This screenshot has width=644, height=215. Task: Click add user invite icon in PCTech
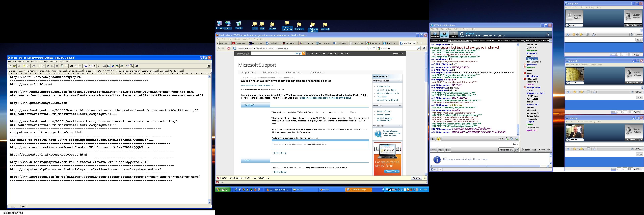coord(507,139)
